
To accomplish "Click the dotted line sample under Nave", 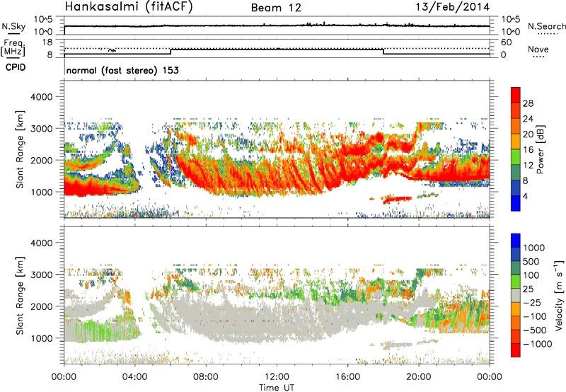I will pyautogui.click(x=538, y=57).
